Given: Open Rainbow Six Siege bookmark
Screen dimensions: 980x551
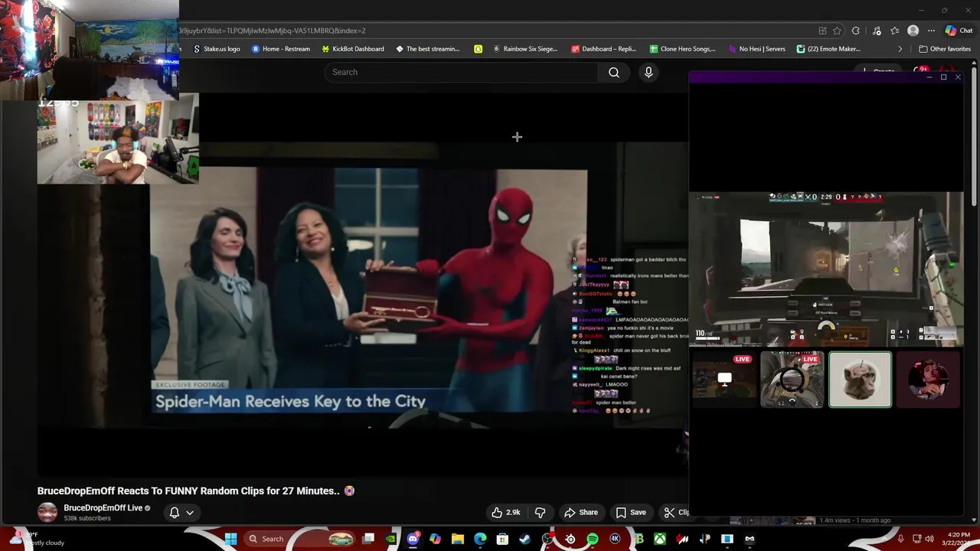Looking at the screenshot, I should [x=525, y=49].
